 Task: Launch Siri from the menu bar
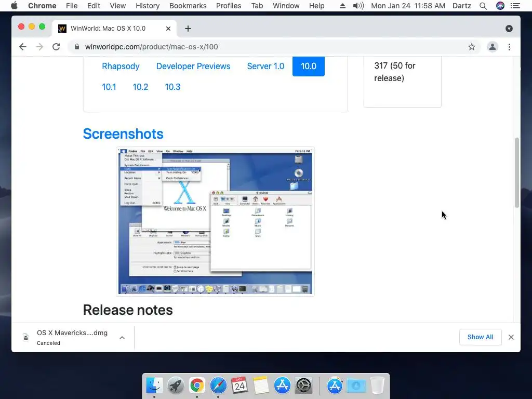tap(500, 6)
